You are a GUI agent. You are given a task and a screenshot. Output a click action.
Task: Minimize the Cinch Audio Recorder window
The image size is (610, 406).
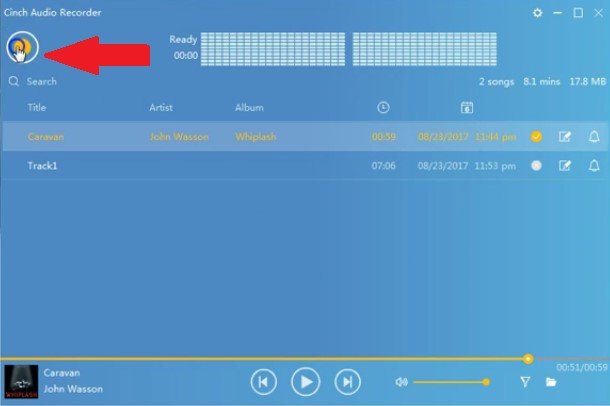[x=557, y=13]
